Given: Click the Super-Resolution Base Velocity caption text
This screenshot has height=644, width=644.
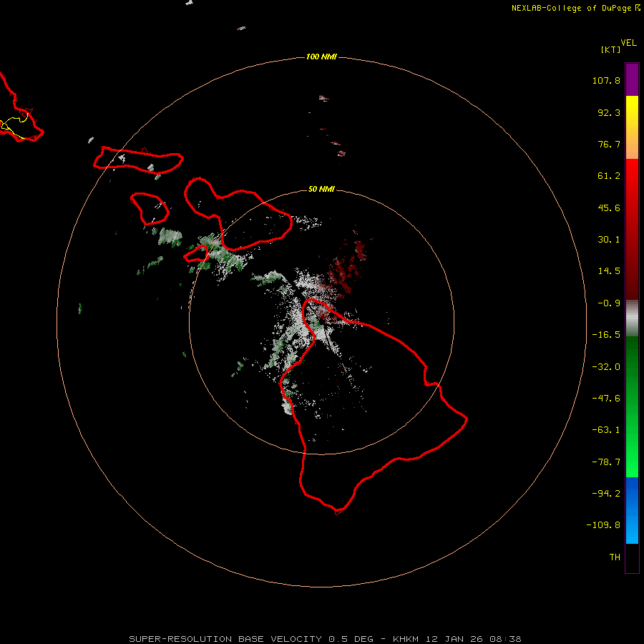Looking at the screenshot, I should point(325,639).
